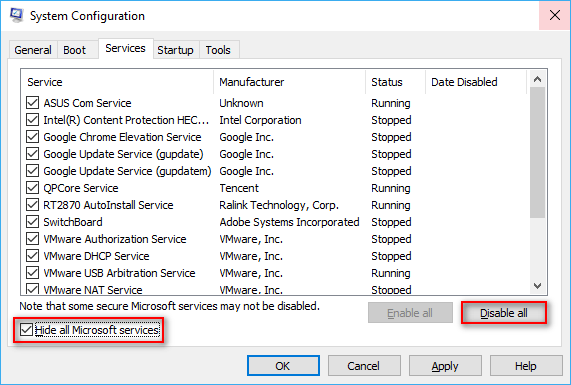
Task: Uncheck the SwitchBoard service checkbox
Action: click(32, 222)
